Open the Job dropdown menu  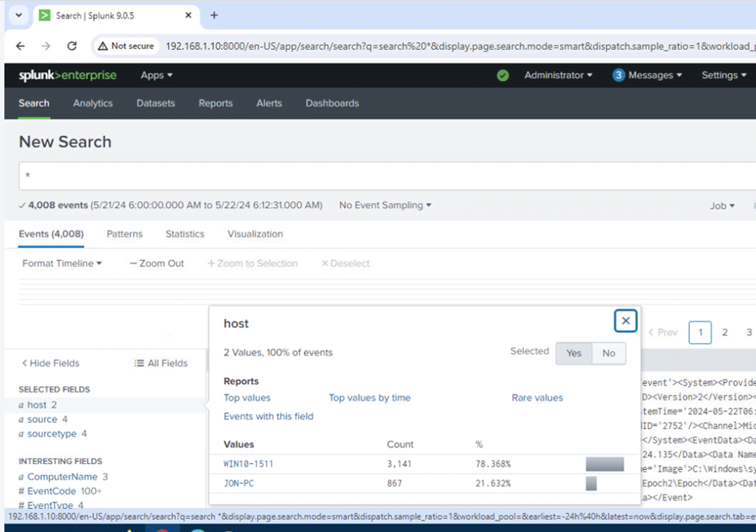722,206
